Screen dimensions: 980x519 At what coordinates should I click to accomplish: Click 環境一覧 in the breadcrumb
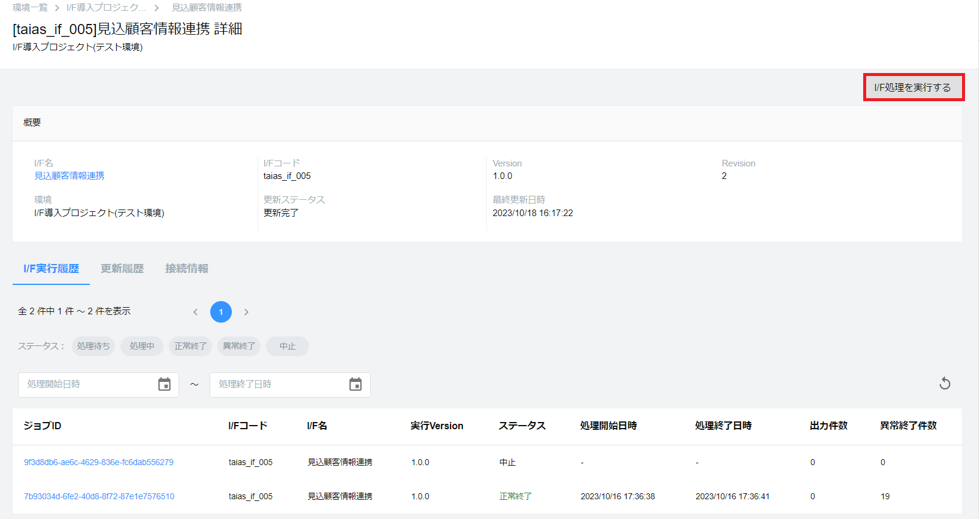(x=30, y=8)
